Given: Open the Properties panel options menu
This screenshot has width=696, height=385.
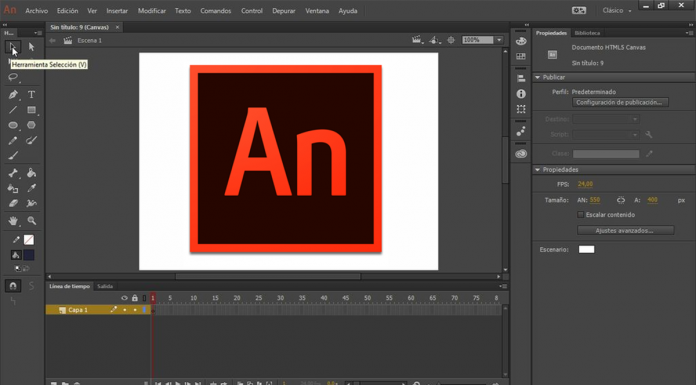Looking at the screenshot, I should pyautogui.click(x=689, y=33).
